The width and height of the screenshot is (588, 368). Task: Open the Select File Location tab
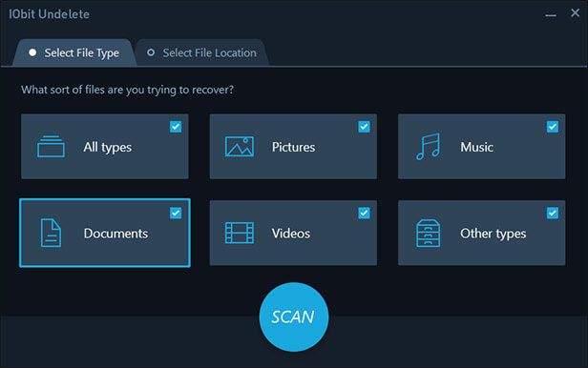(202, 52)
